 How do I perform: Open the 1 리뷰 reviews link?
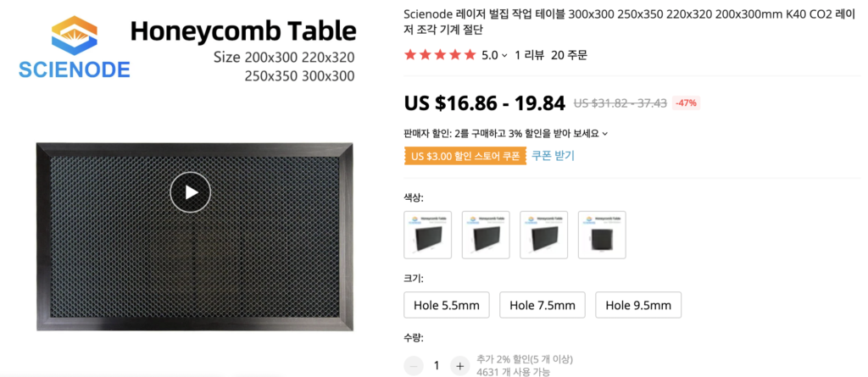click(529, 55)
